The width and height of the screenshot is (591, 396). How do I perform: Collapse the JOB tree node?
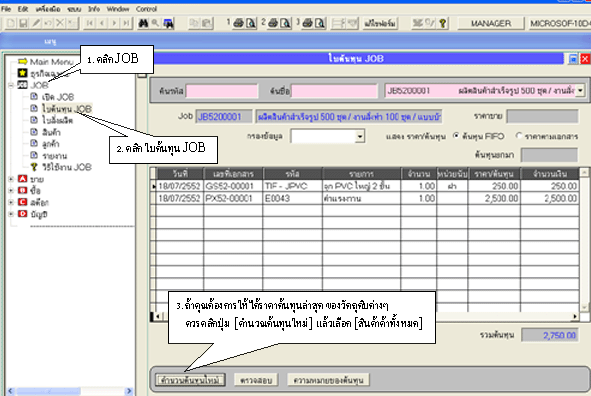[11, 85]
